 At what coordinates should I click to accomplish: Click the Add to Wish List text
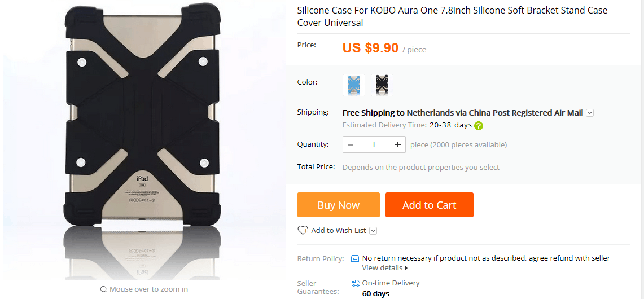(339, 231)
